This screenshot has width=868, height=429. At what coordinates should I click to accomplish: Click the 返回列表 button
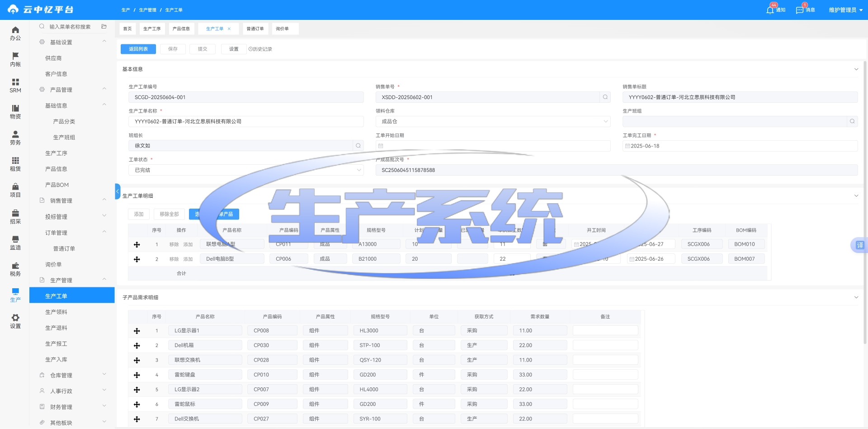138,49
